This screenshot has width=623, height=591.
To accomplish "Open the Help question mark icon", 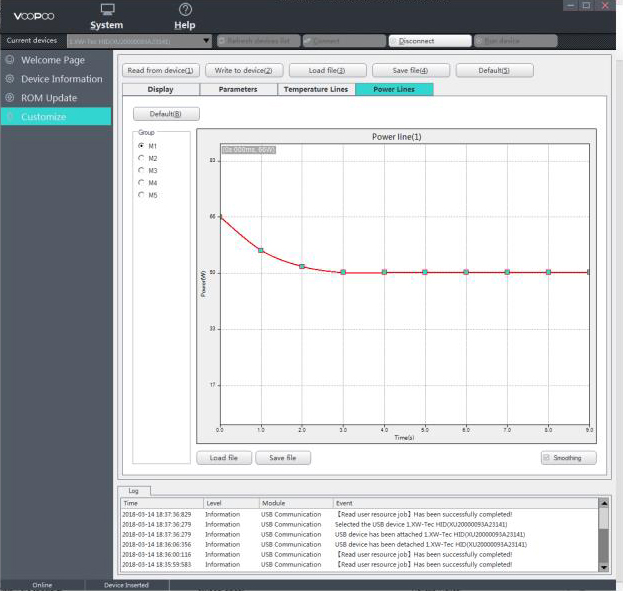I will [x=185, y=9].
